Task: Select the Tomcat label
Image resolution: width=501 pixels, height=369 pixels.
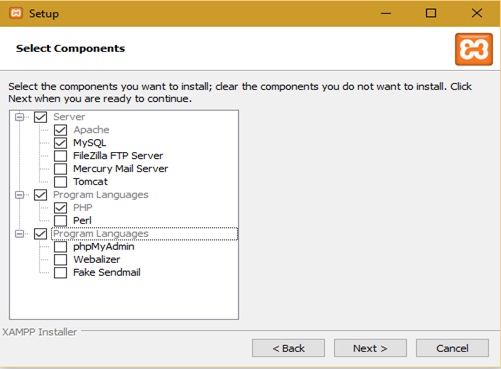Action: [90, 182]
